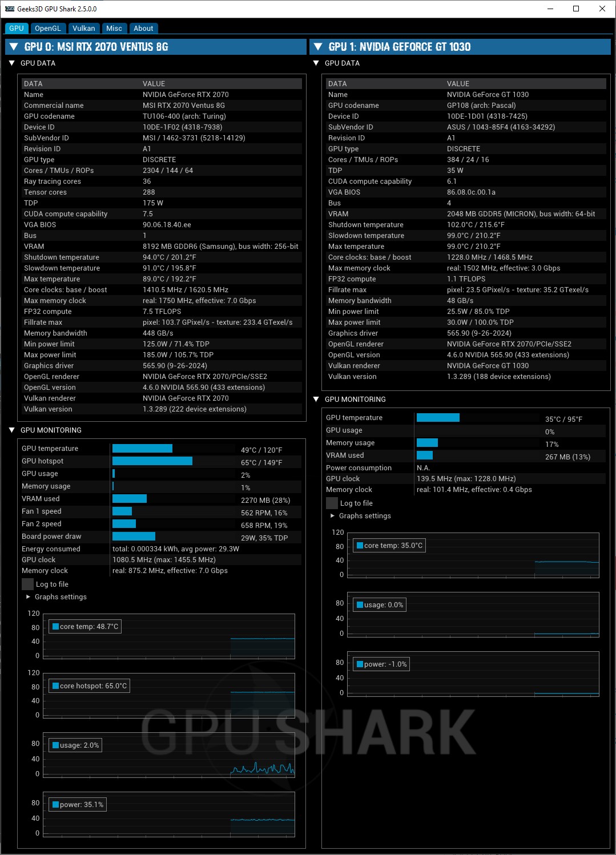616x855 pixels.
Task: Click Fan 2 speed bar 658 RPM
Action: pos(124,524)
